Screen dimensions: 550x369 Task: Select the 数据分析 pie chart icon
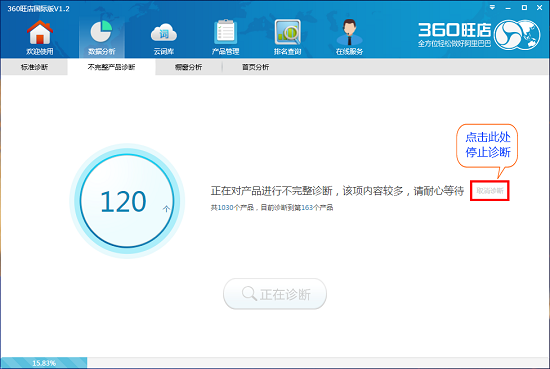[101, 32]
